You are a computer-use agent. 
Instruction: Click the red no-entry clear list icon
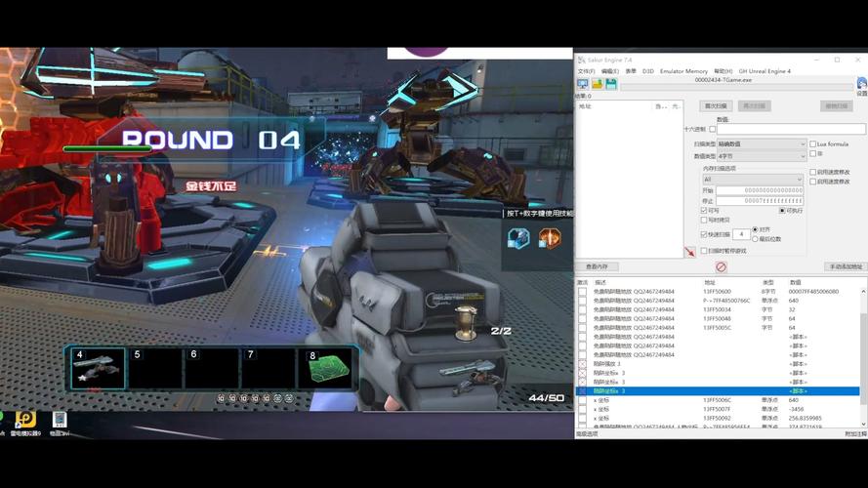coord(721,266)
